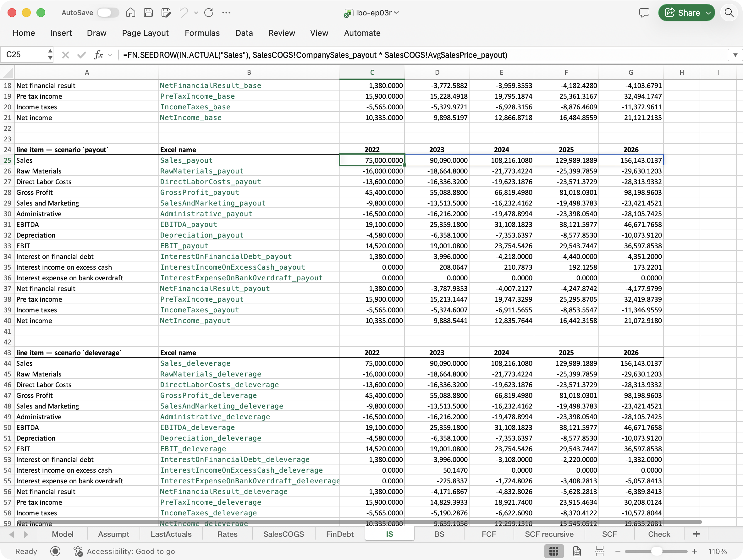Select the EBITDA_payout name cell

[249, 224]
